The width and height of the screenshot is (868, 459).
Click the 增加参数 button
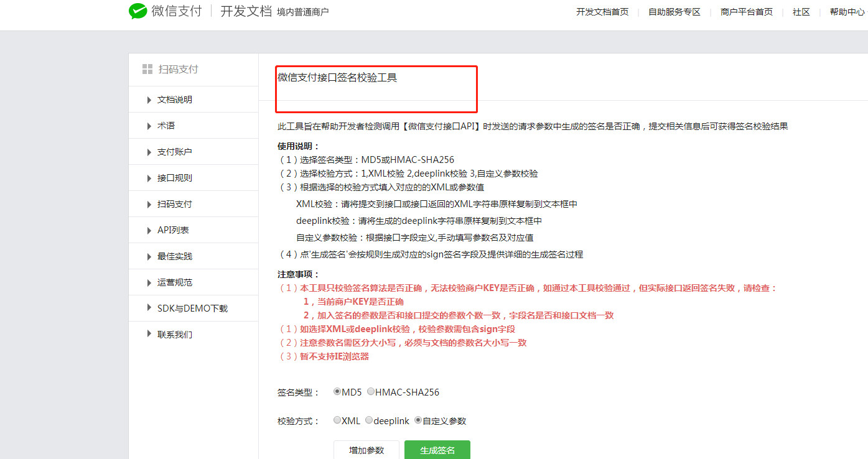(366, 450)
